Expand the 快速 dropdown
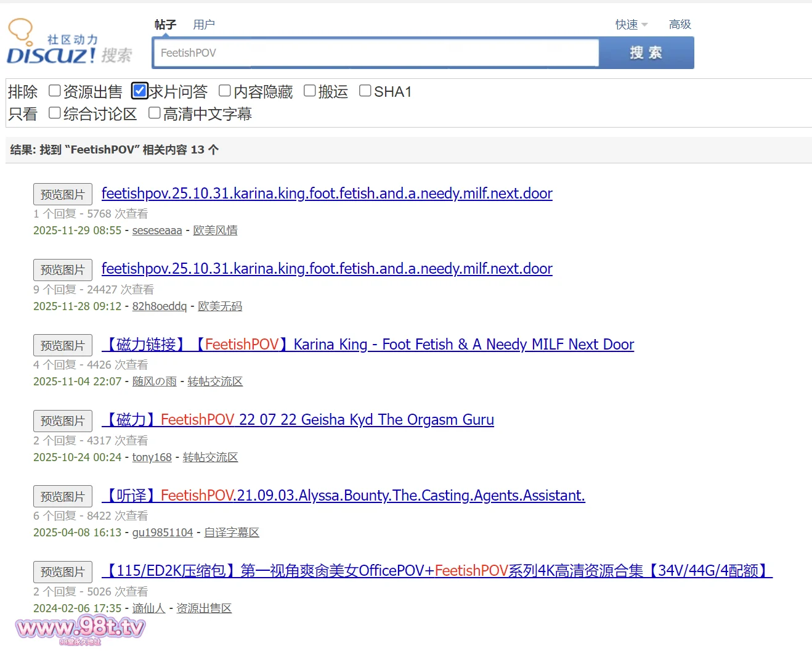The height and width of the screenshot is (651, 812). 631,25
